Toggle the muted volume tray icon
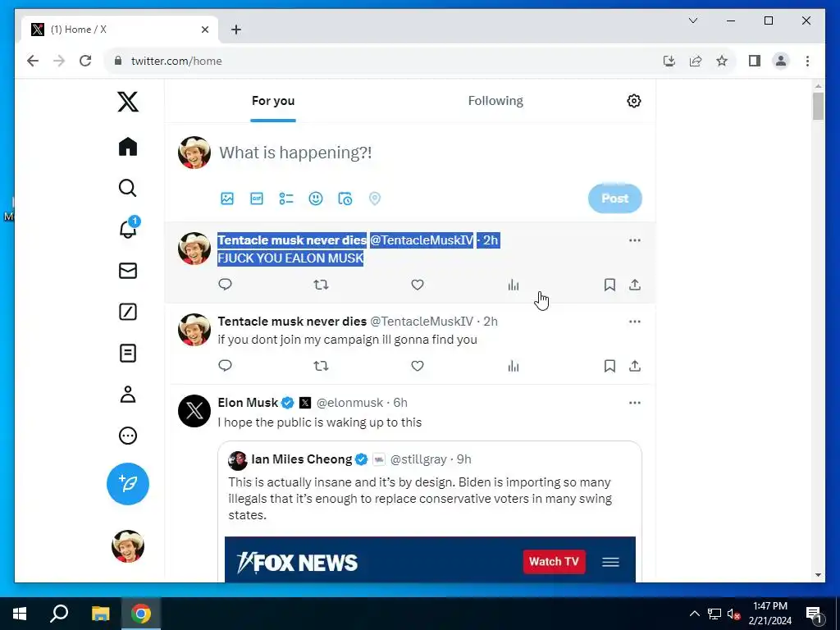This screenshot has height=630, width=840. (733, 614)
